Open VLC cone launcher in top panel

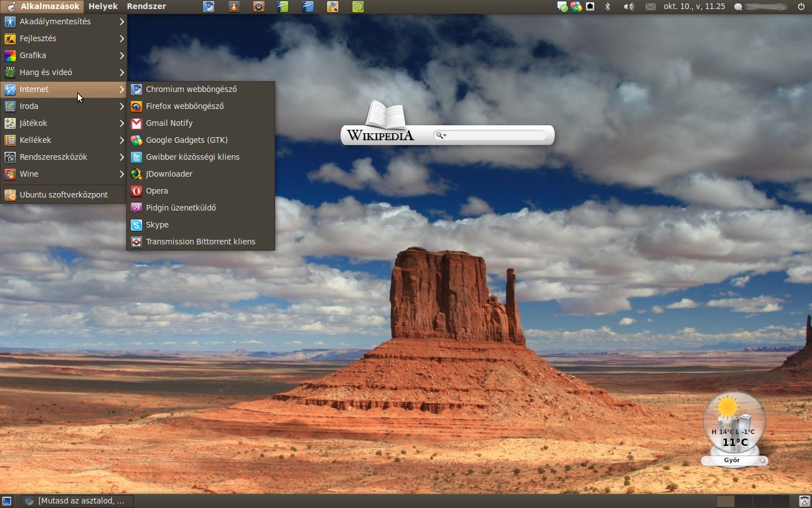pyautogui.click(x=233, y=7)
